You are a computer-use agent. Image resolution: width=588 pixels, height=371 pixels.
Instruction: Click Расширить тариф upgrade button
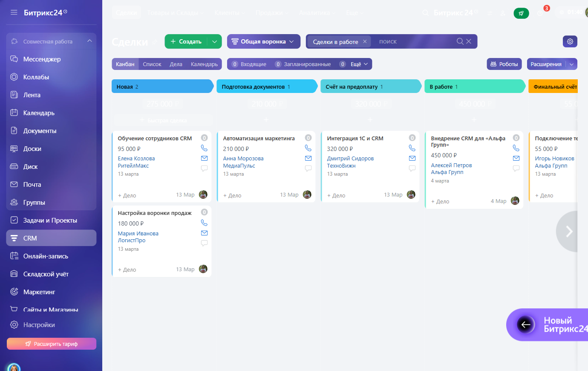point(52,344)
